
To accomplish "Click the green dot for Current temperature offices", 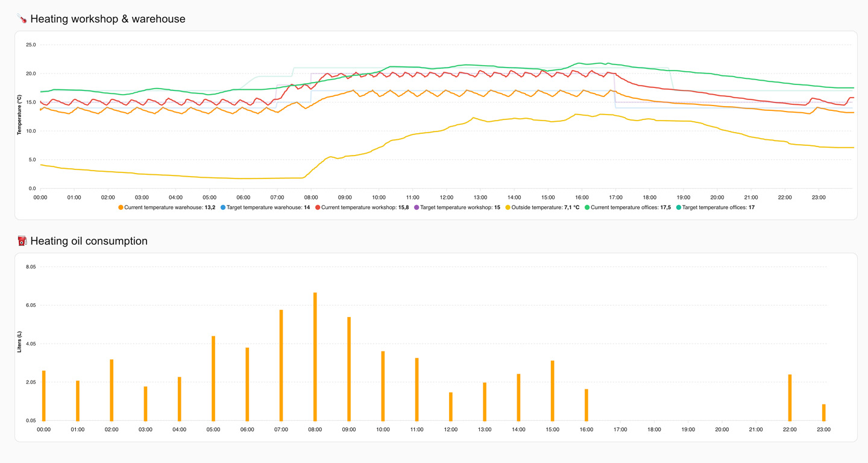I will tap(587, 207).
